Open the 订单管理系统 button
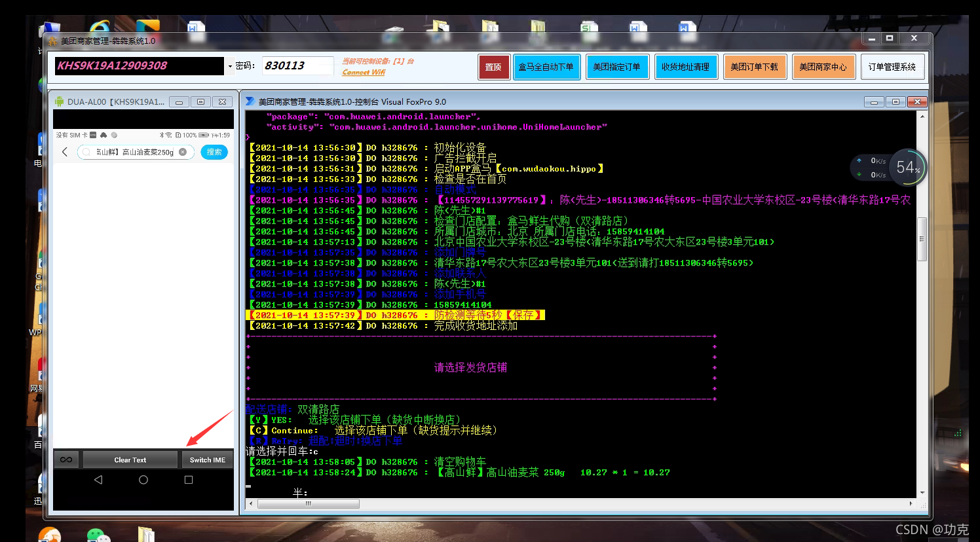The height and width of the screenshot is (542, 980). [892, 67]
